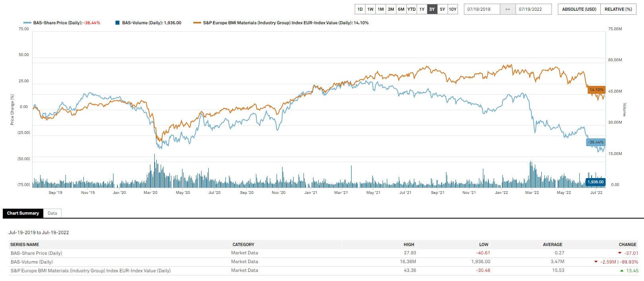Click the orange S&P Europe BMI legend swatch
Viewport: 644px width, 281px height.
point(197,23)
